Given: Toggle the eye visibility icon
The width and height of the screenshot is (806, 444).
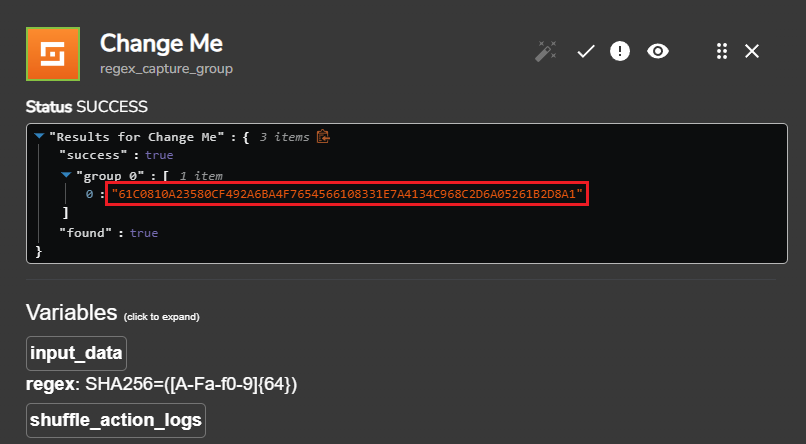Looking at the screenshot, I should (658, 51).
